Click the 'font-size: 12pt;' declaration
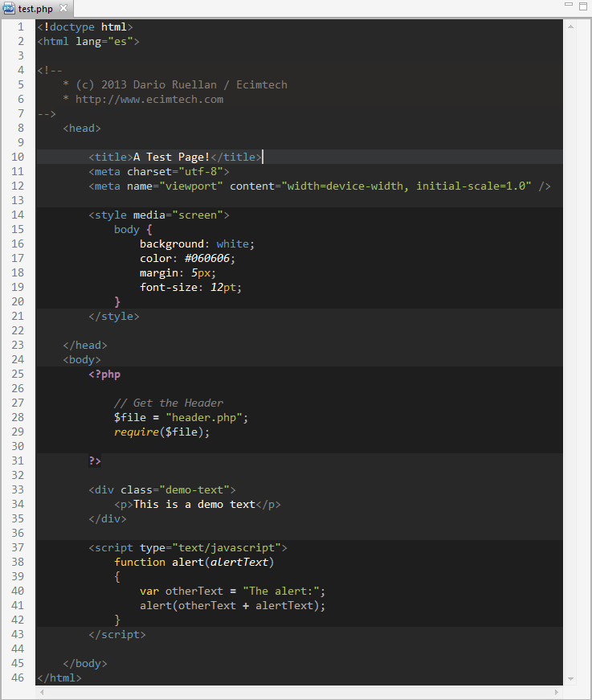 [x=190, y=288]
